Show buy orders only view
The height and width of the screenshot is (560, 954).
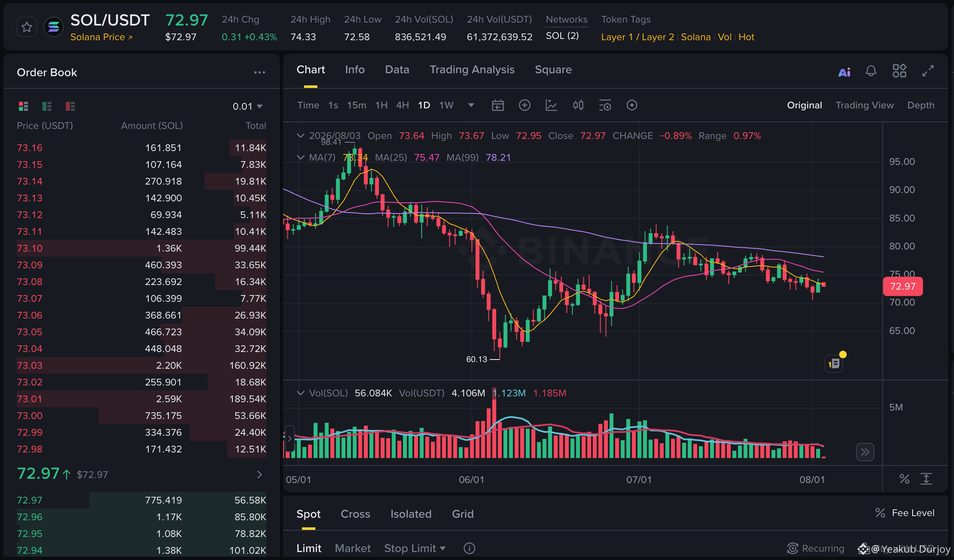[47, 106]
